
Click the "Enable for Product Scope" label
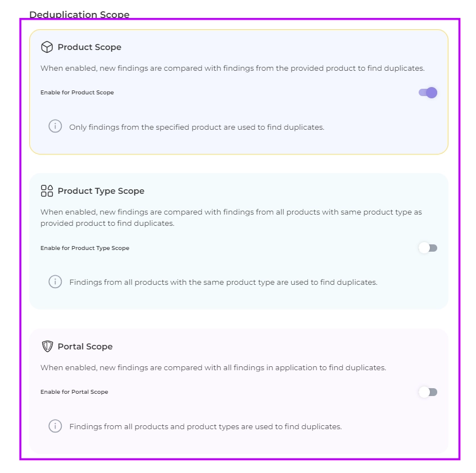coord(77,93)
